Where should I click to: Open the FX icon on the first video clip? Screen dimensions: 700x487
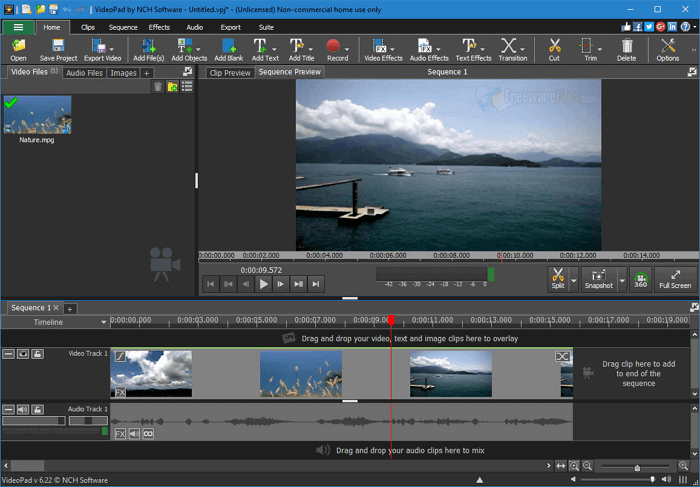click(120, 392)
